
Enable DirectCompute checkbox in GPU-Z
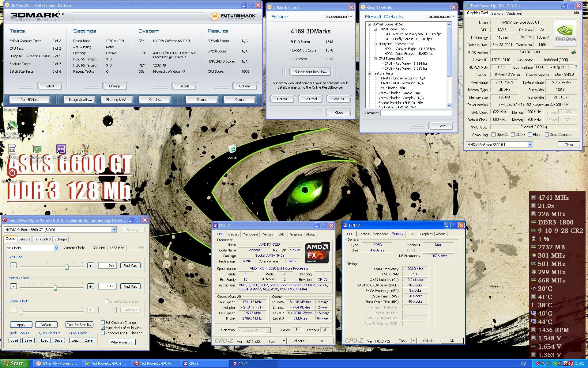tap(547, 134)
